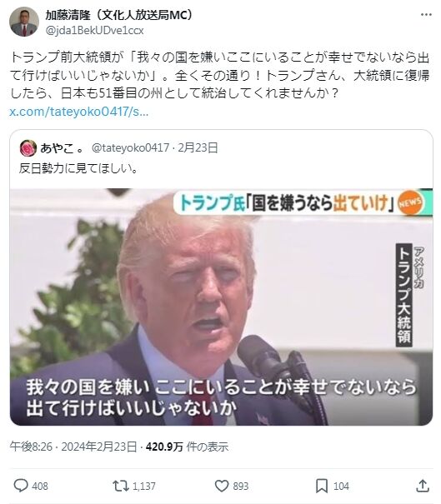The image size is (441, 504).
Task: Open the Trump news video thumbnail
Action: tap(221, 307)
